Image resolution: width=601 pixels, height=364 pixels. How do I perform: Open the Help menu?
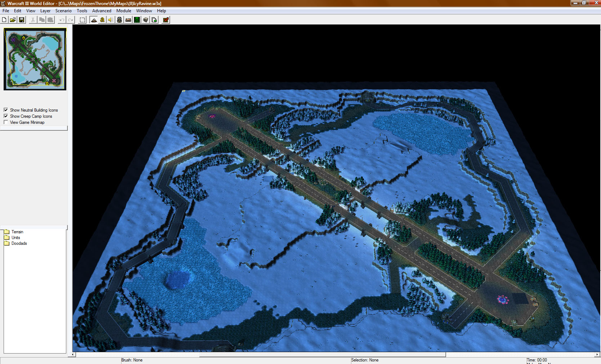[161, 11]
